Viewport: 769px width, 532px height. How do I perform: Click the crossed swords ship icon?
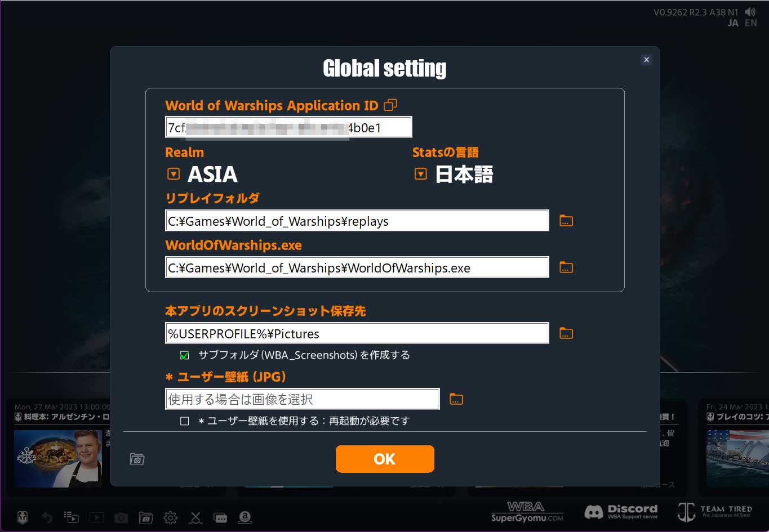pos(195,517)
